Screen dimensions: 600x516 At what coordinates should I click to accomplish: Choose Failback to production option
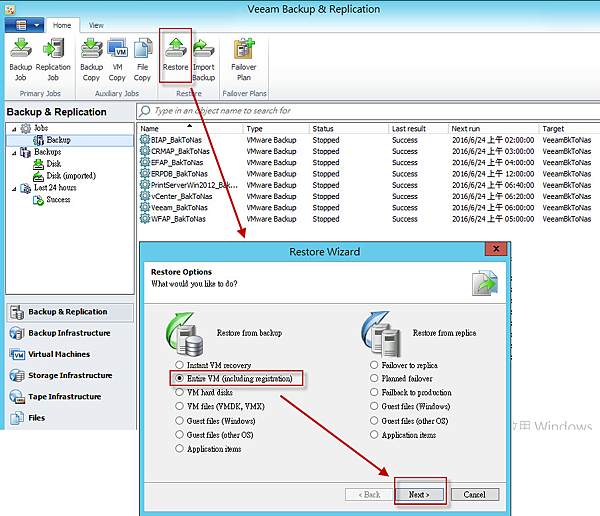[374, 392]
